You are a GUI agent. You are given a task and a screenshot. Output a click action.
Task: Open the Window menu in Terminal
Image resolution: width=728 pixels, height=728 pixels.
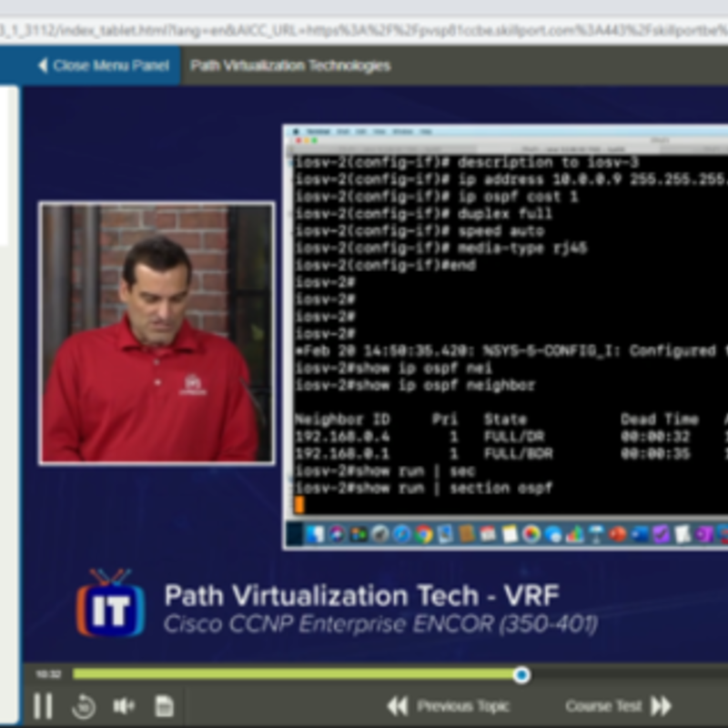point(402,131)
